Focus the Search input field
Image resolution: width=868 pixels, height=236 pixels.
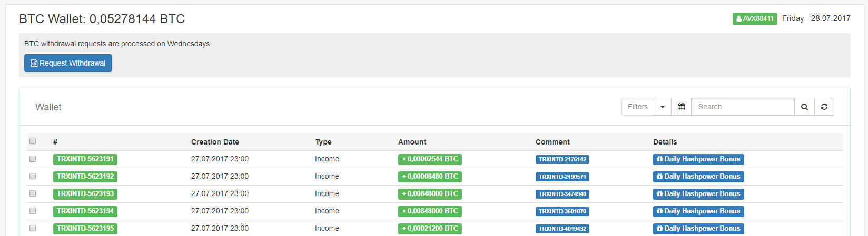click(x=743, y=107)
